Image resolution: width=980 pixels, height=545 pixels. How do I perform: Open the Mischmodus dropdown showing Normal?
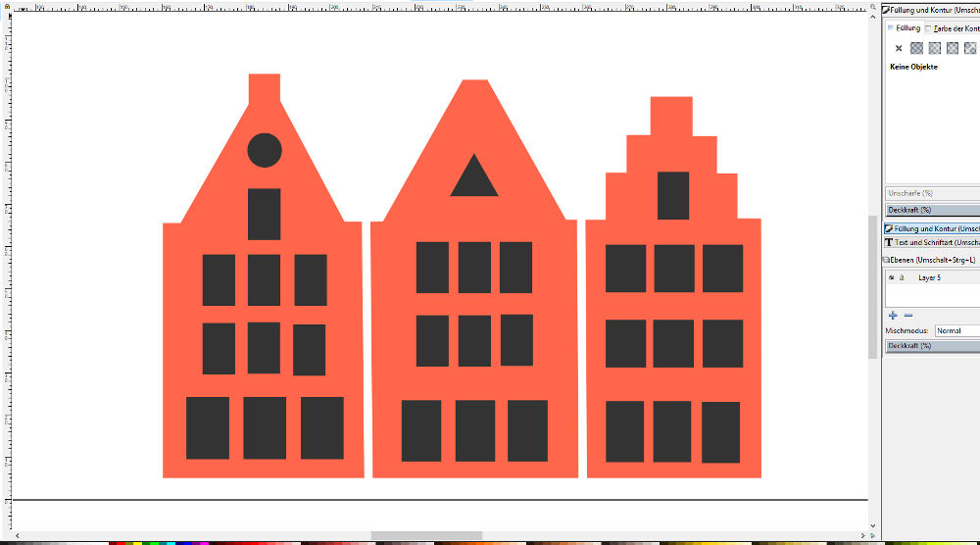[957, 330]
